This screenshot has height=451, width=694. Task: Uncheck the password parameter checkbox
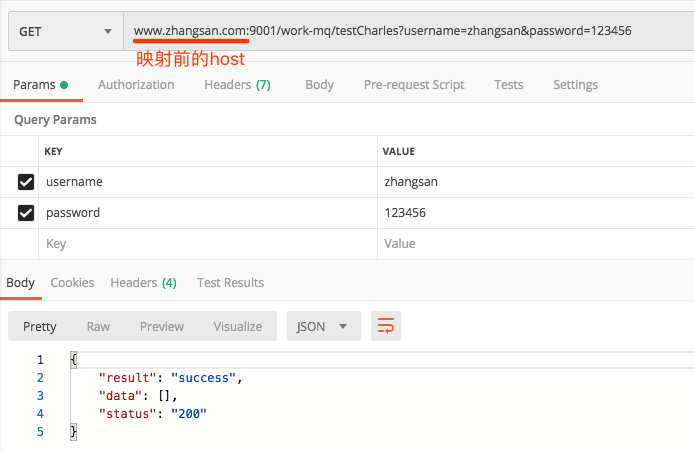pyautogui.click(x=26, y=213)
